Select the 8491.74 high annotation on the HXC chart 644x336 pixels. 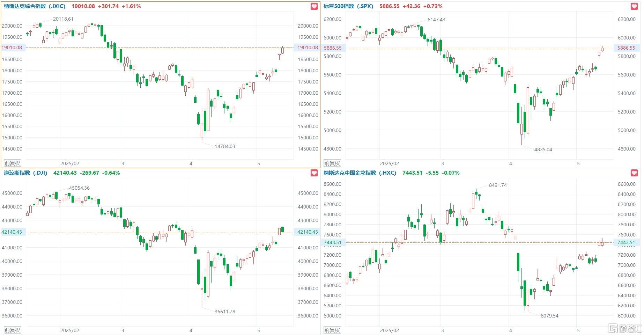pyautogui.click(x=498, y=185)
